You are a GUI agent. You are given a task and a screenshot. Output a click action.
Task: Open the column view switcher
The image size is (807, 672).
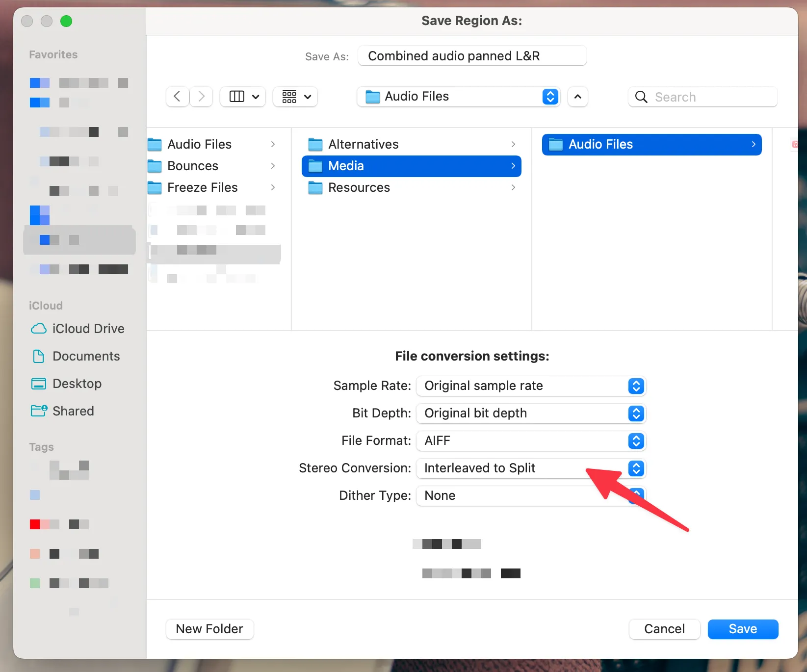(243, 97)
